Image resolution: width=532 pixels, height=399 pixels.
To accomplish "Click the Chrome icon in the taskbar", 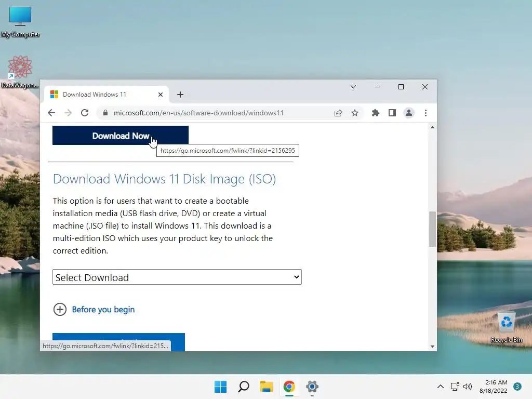I will [289, 387].
